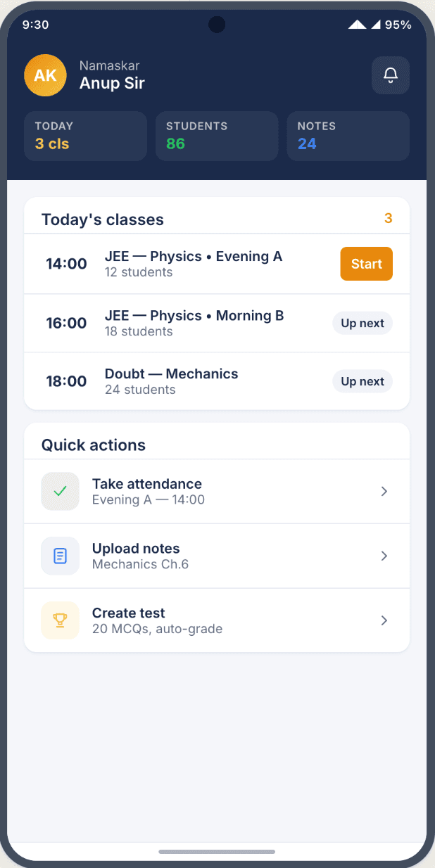The image size is (435, 868).
Task: Open the STUDENTS 86 stats card
Action: 216,136
